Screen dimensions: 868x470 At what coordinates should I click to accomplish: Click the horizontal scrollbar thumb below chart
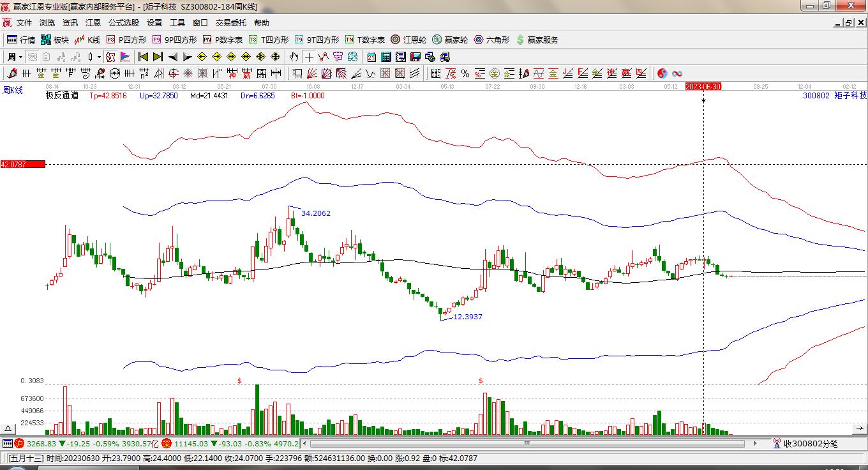pyautogui.click(x=527, y=443)
